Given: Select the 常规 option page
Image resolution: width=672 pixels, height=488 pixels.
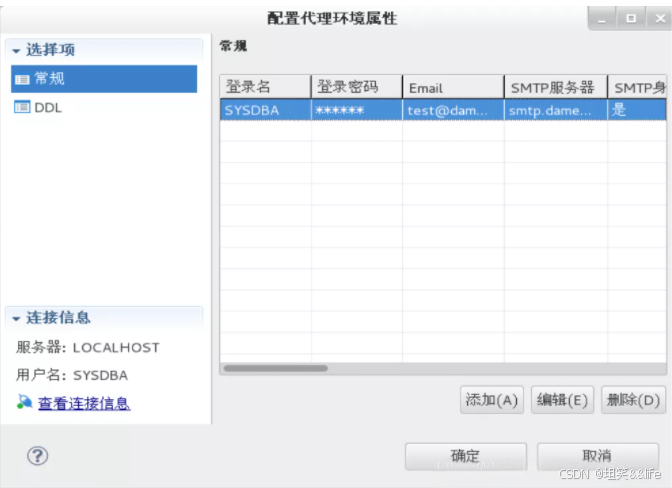Looking at the screenshot, I should pyautogui.click(x=104, y=79).
